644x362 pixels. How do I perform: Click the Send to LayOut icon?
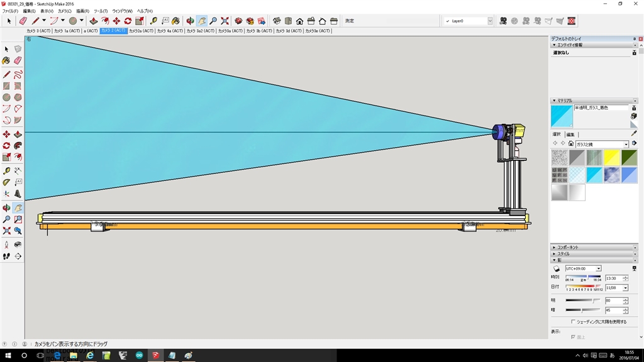pos(262,21)
